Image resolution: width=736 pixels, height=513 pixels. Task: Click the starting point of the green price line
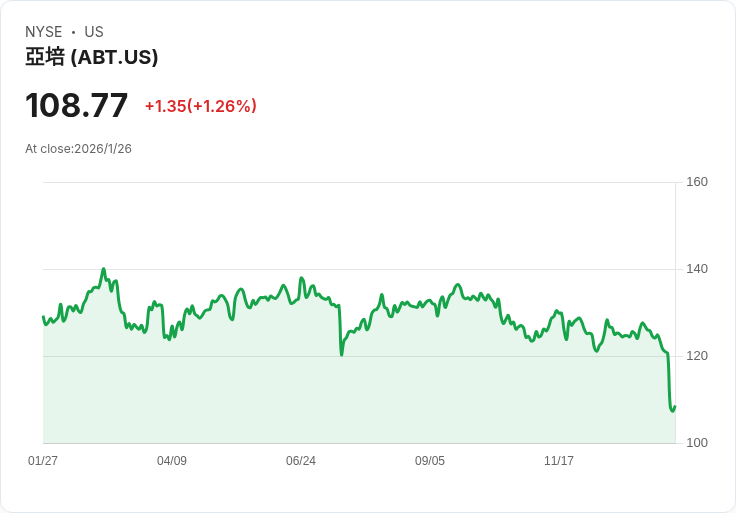pos(43,317)
